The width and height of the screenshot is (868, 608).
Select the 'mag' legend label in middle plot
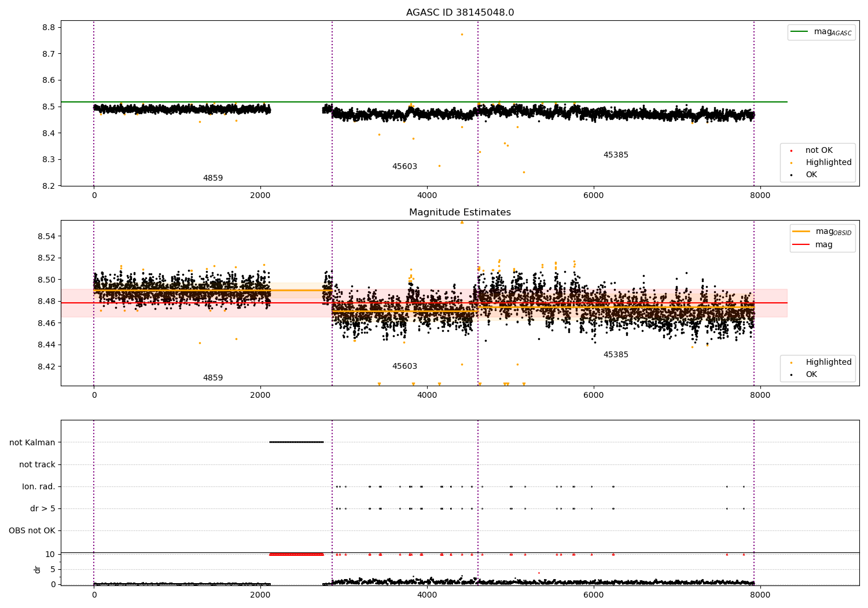coord(824,245)
